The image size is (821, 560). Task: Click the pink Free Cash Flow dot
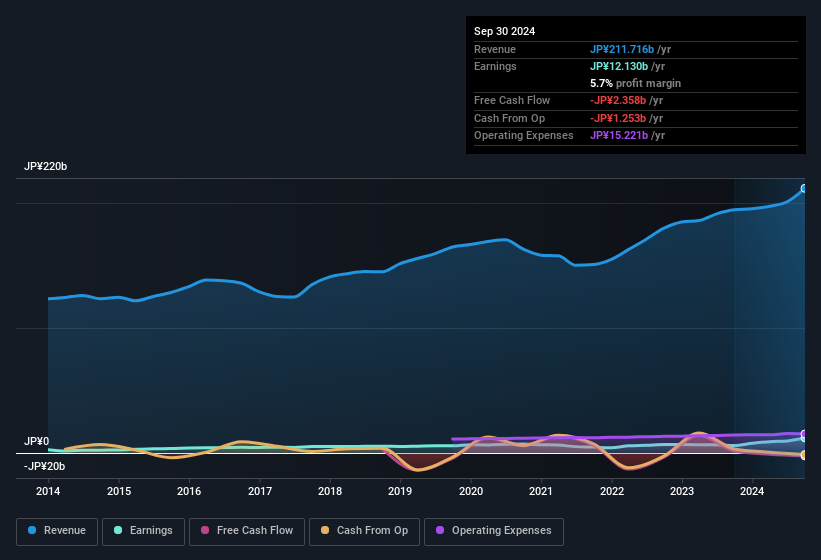[205, 530]
